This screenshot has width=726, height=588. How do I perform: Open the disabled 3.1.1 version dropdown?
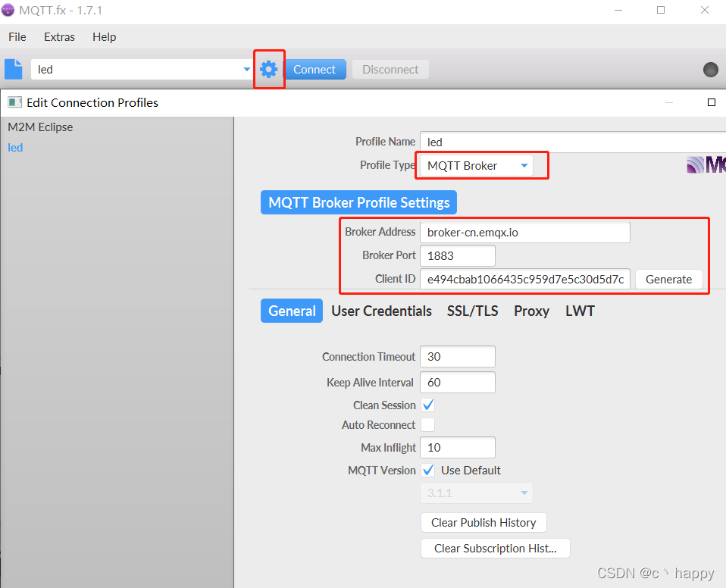(477, 493)
